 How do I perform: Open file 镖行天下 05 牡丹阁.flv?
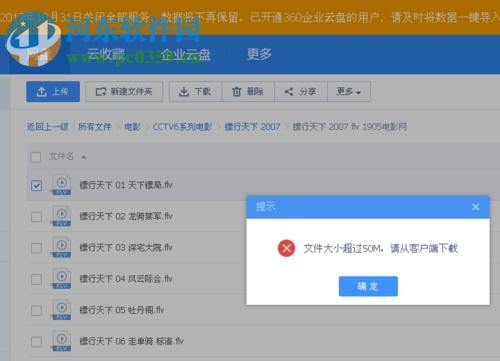122,310
